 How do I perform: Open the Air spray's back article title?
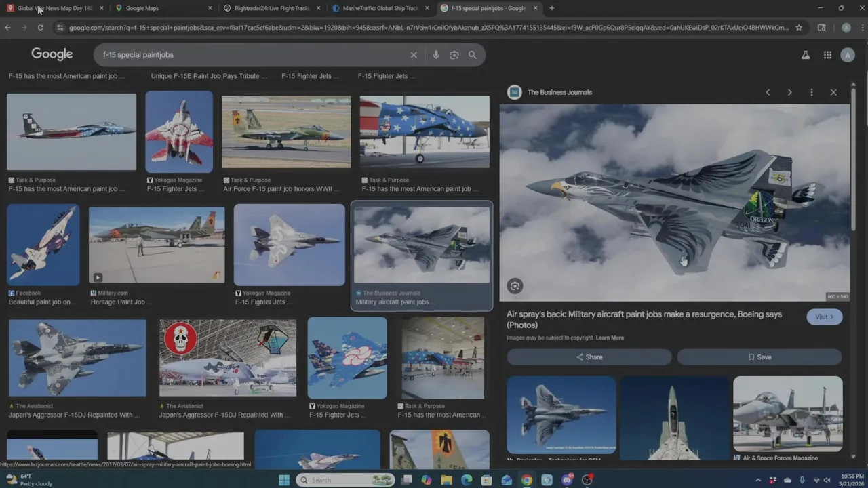644,319
